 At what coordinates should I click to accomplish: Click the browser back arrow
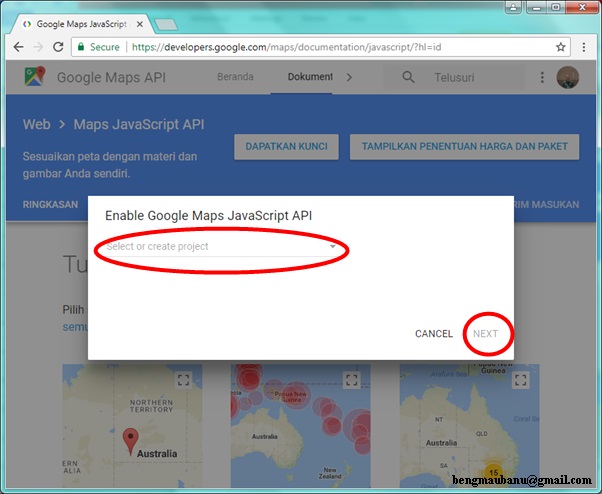pos(18,47)
